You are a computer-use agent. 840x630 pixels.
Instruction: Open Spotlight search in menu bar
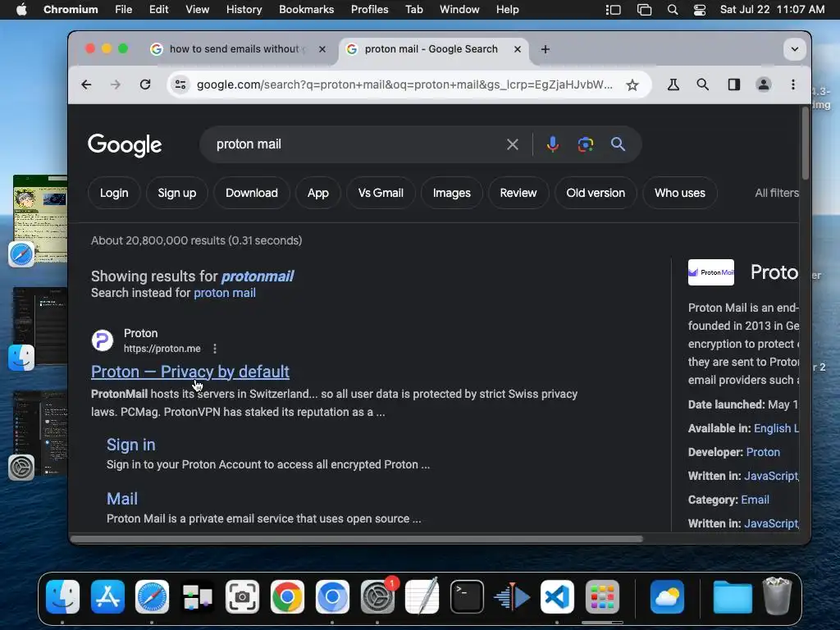673,10
